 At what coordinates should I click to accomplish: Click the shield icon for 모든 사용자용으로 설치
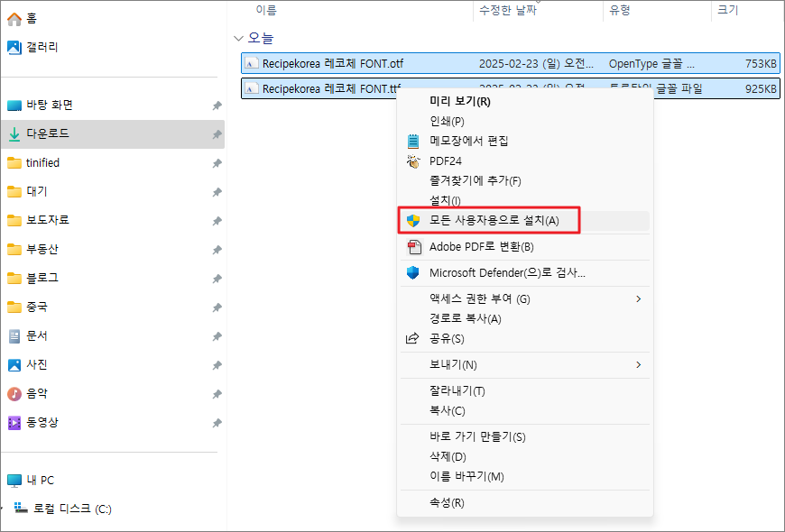click(413, 220)
